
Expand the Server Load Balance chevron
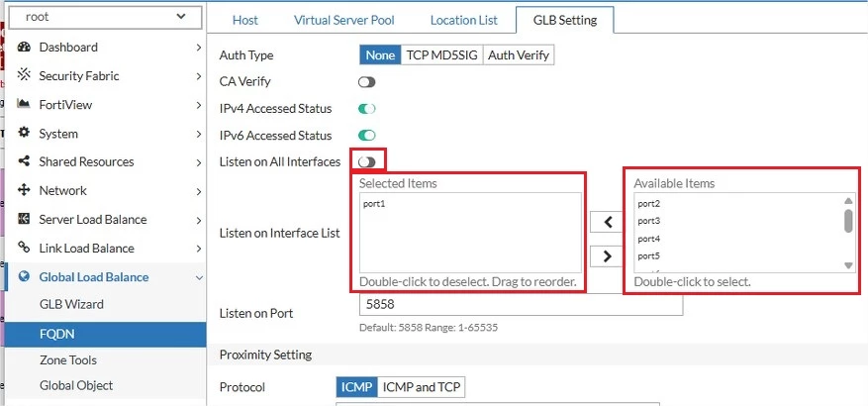(x=199, y=221)
